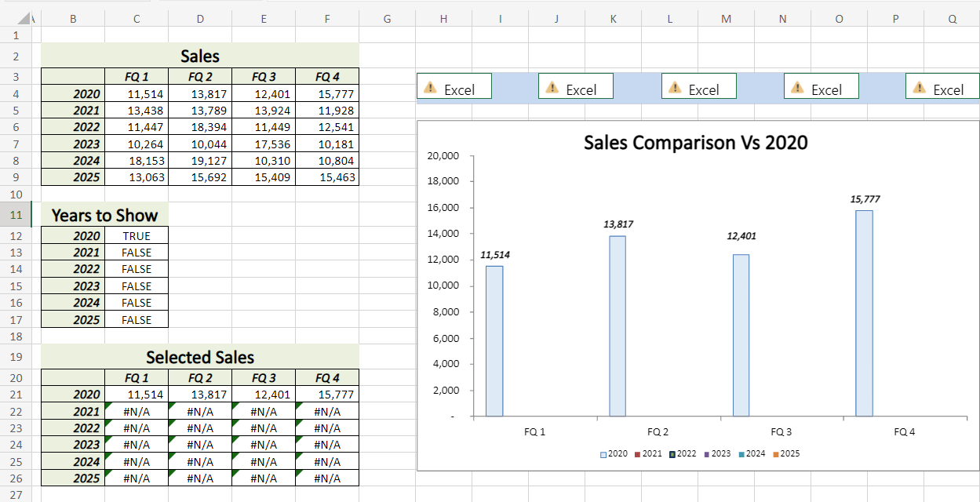Click the Select All corner triangle
Viewport: 980px width, 502px height.
[24, 19]
